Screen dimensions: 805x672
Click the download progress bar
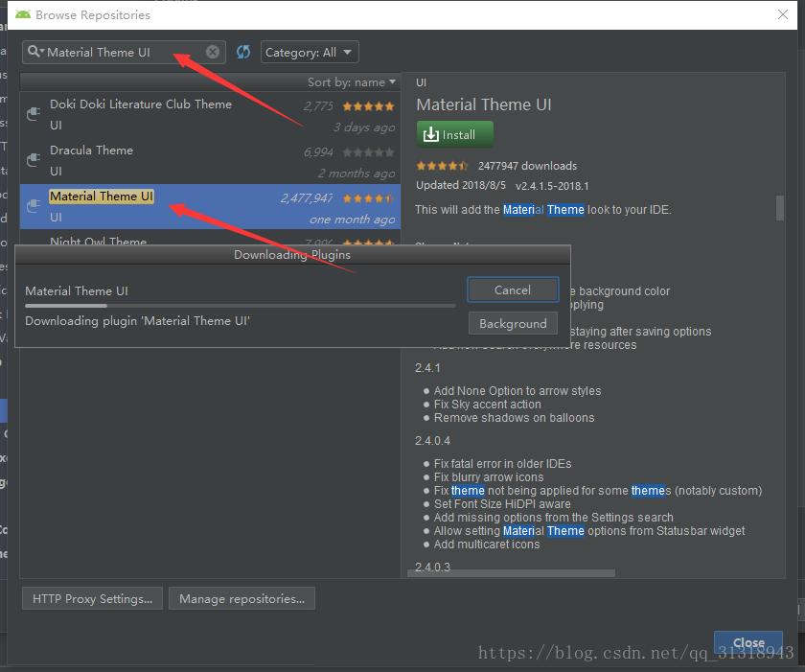pos(241,306)
